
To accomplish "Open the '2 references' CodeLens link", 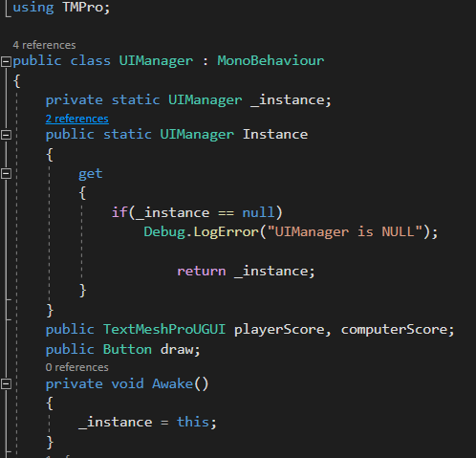I will (x=77, y=119).
